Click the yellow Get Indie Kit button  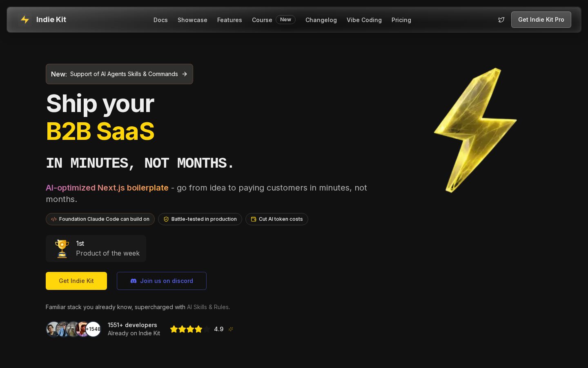76,281
